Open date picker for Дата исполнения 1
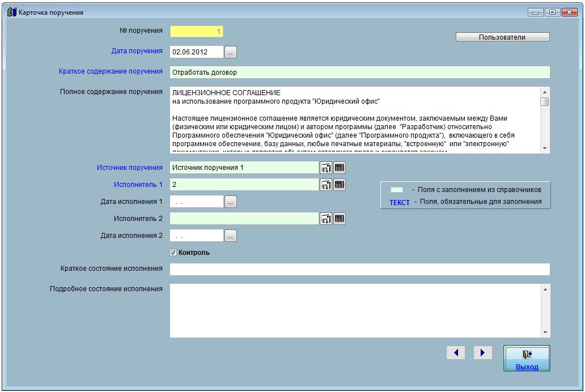This screenshot has height=392, width=585. (x=231, y=202)
